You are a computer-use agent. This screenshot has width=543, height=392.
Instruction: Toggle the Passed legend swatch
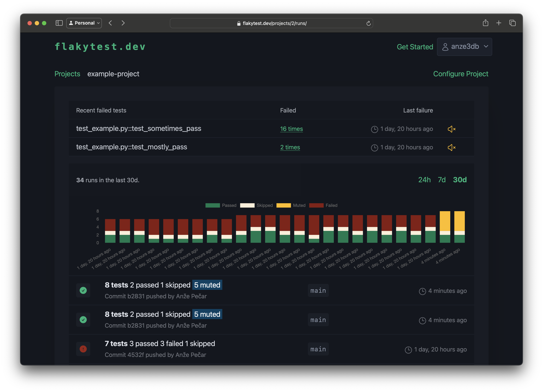coord(213,205)
